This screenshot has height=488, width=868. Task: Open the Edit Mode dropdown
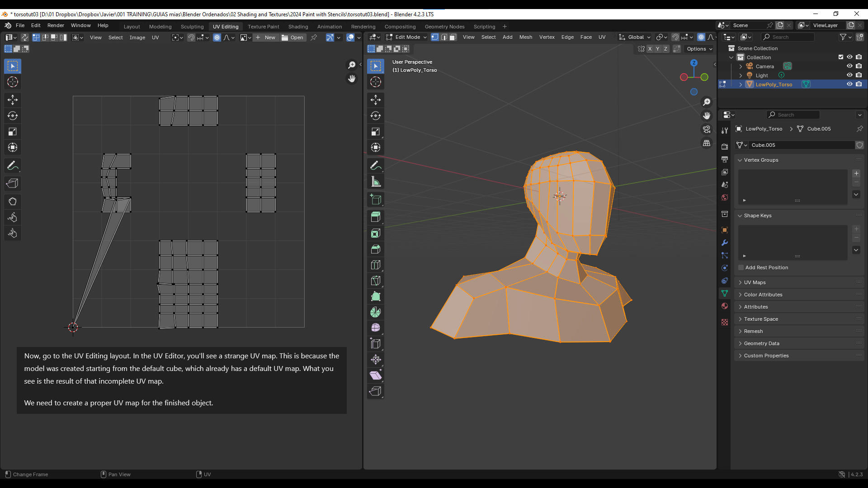tap(406, 37)
